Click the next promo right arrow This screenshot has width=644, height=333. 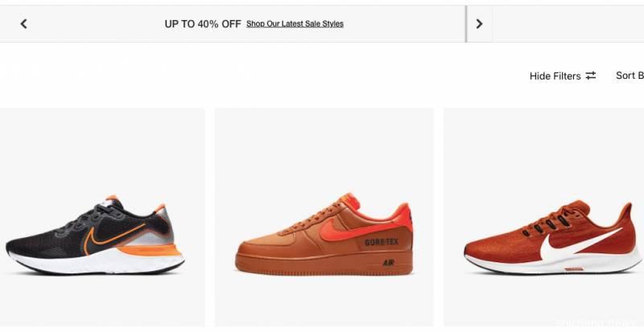[479, 23]
